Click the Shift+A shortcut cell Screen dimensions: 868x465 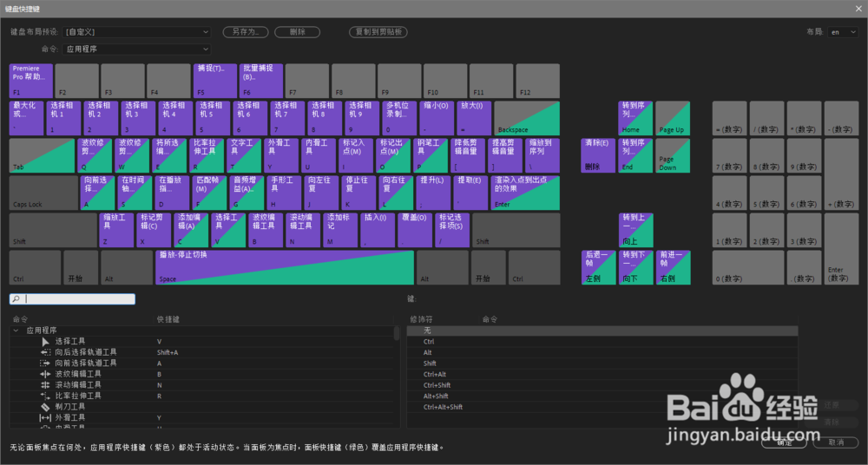pyautogui.click(x=168, y=352)
